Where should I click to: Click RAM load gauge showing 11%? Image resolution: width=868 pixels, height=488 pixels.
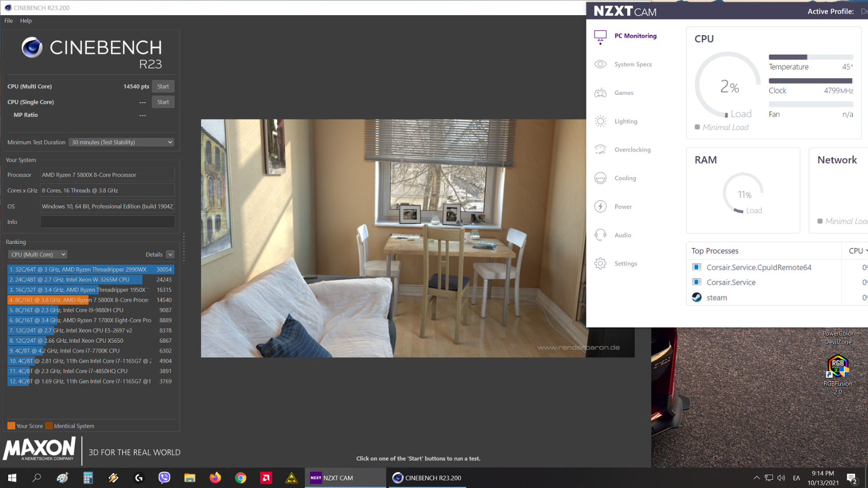pos(743,193)
